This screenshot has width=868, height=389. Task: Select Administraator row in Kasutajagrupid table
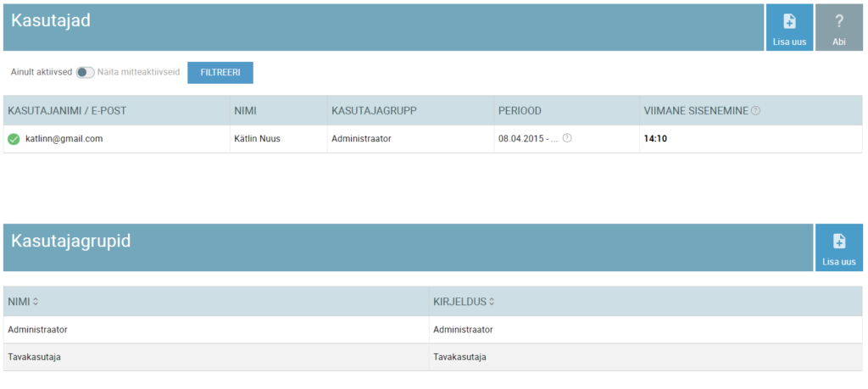click(37, 330)
